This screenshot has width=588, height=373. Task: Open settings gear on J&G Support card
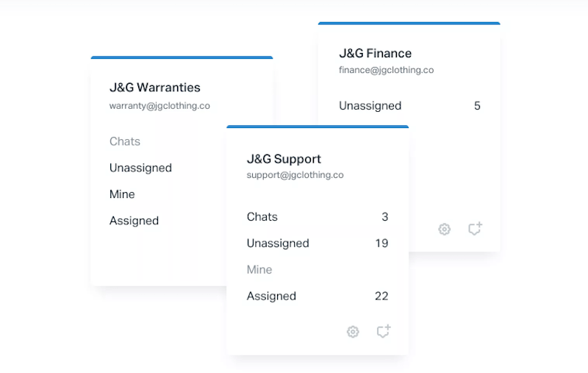click(x=353, y=332)
